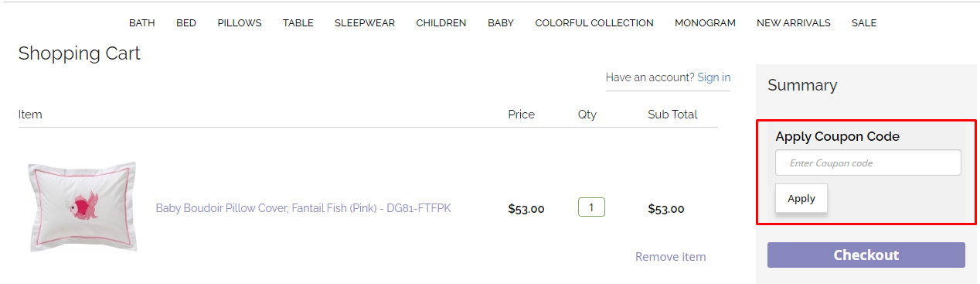Screen dimensions: 980x284
Task: Focus the quantity field showing 1
Action: pos(591,207)
